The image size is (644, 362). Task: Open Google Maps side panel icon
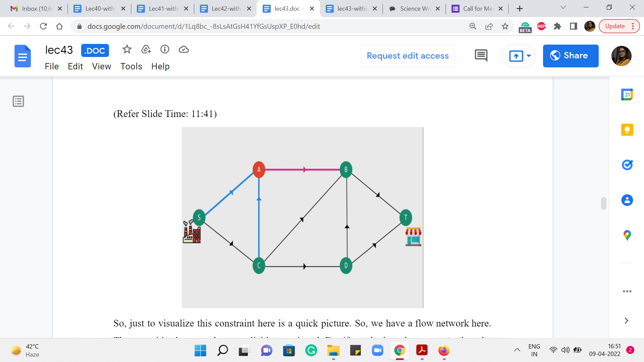(627, 235)
